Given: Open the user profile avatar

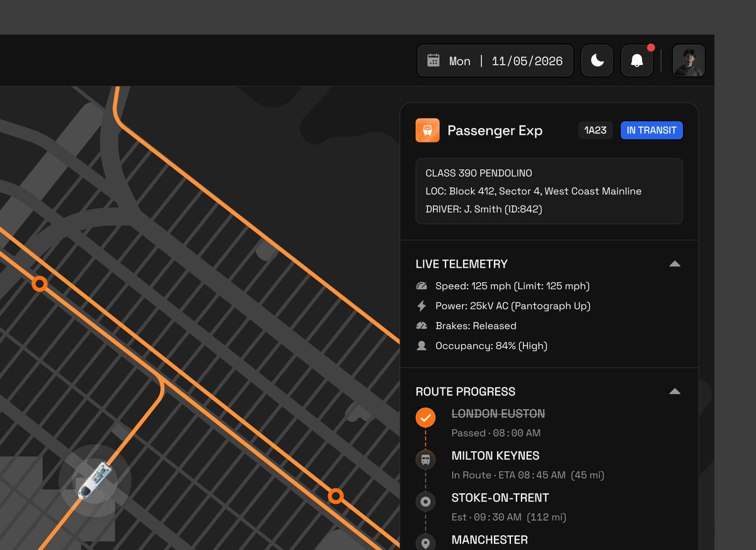Looking at the screenshot, I should point(689,60).
